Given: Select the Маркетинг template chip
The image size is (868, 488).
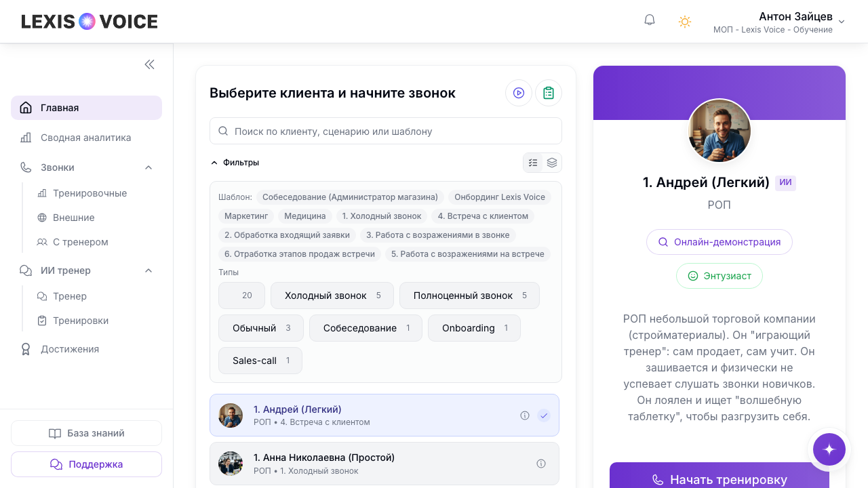Looking at the screenshot, I should click(245, 216).
